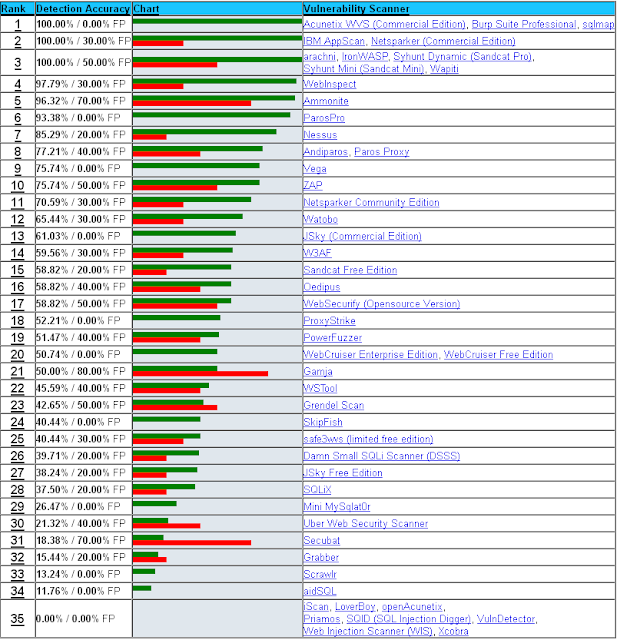This screenshot has height=640, width=617.
Task: Open Netsparker (Commercial Edition) link
Action: (x=443, y=41)
